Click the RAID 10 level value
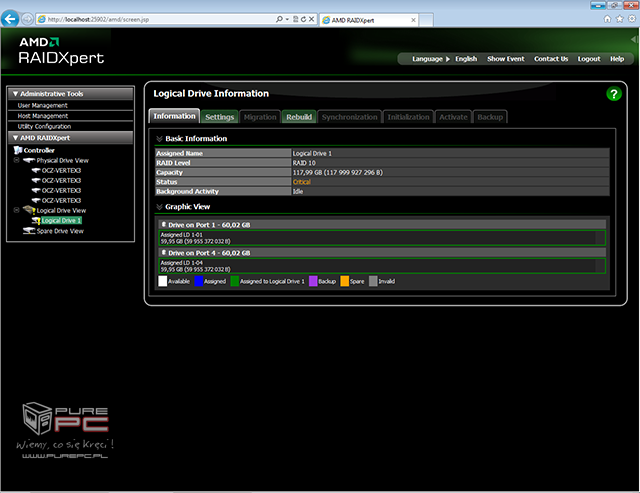The image size is (640, 493). tap(304, 163)
